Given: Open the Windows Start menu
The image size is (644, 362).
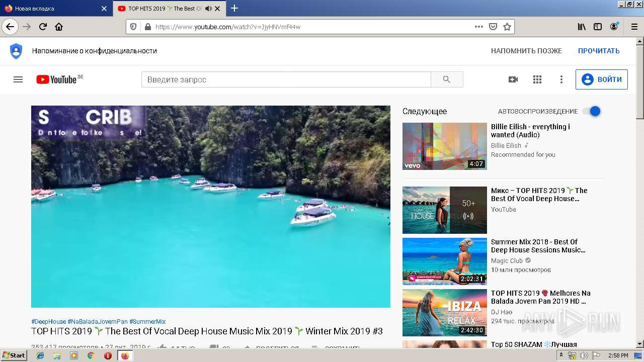Looking at the screenshot, I should pos(14,355).
